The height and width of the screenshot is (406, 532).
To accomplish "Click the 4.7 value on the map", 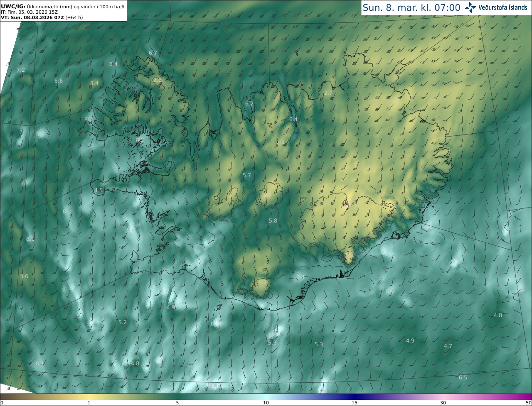I will (x=448, y=346).
